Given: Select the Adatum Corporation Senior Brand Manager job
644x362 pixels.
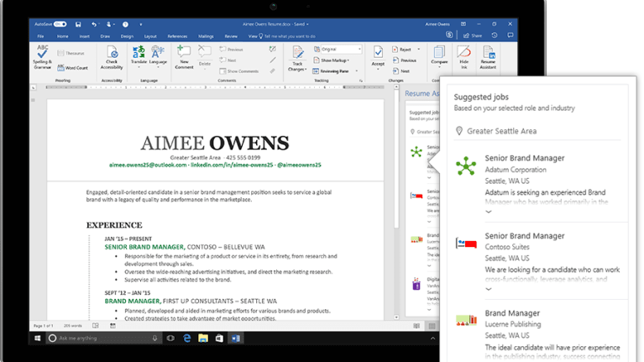Looking at the screenshot, I should (525, 158).
